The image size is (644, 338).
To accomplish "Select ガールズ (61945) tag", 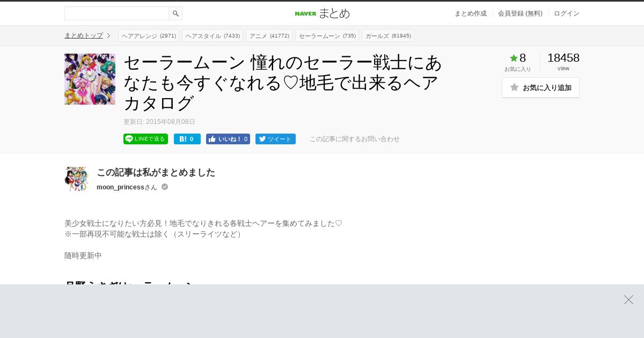I will point(388,35).
